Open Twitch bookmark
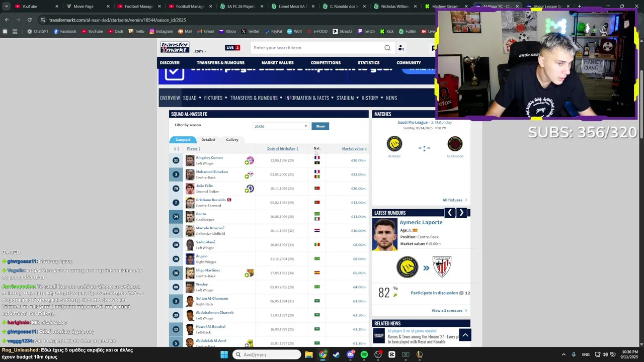This screenshot has width=644, height=362. pos(366,31)
